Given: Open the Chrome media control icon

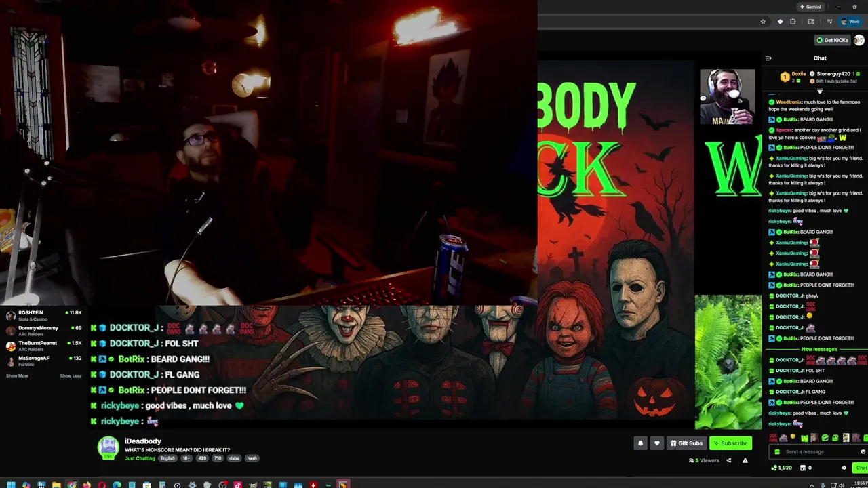Looking at the screenshot, I should click(829, 22).
